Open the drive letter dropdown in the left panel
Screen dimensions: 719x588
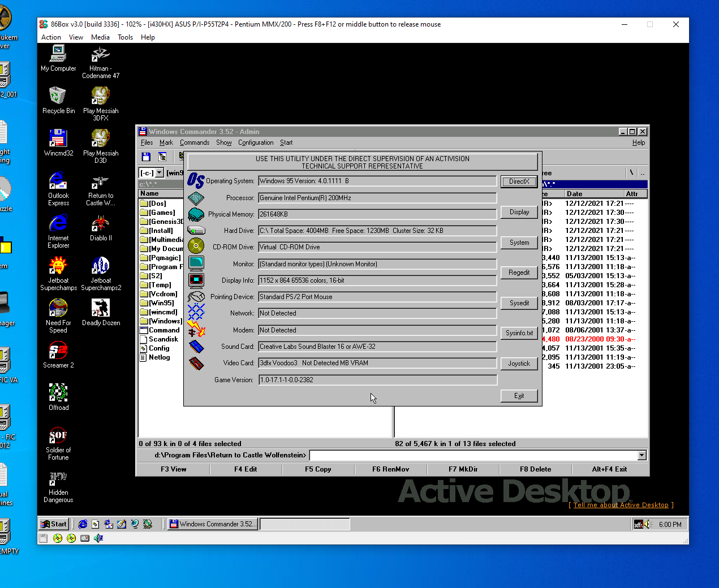pos(160,172)
